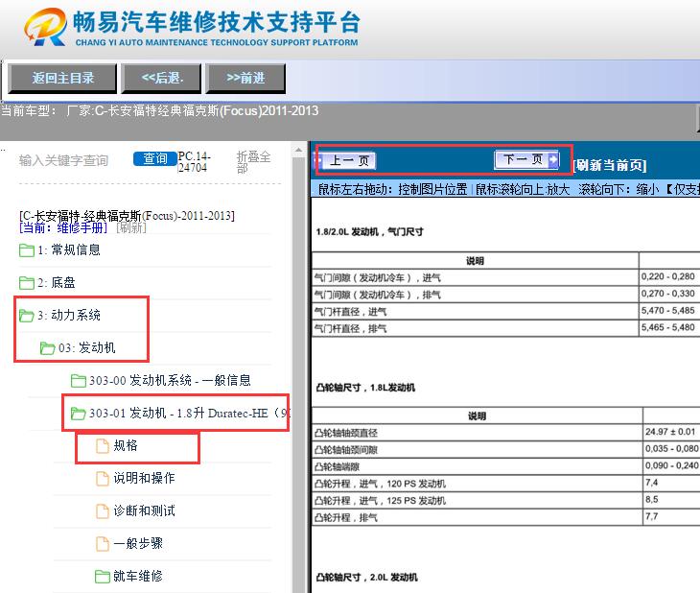Click the 返回主目录 button
This screenshot has height=593, width=700.
(62, 78)
